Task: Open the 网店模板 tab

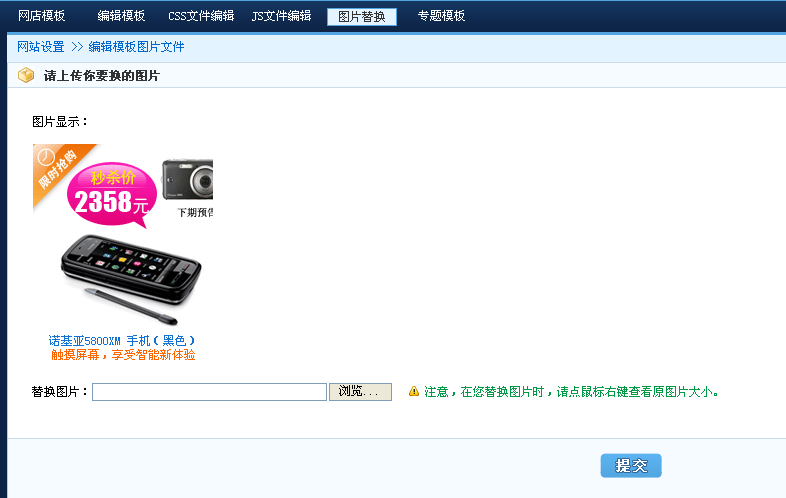Action: tap(42, 16)
